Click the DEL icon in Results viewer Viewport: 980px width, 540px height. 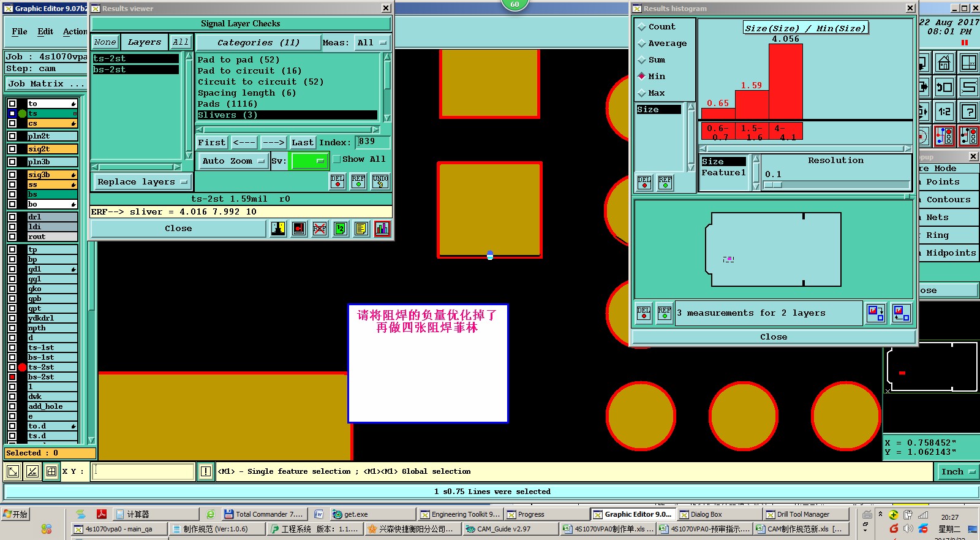click(337, 181)
